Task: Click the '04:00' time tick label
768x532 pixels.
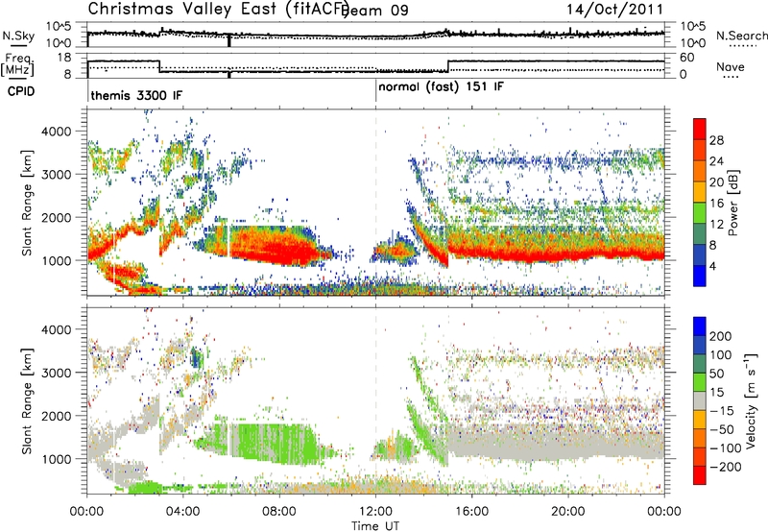Action: [x=183, y=512]
